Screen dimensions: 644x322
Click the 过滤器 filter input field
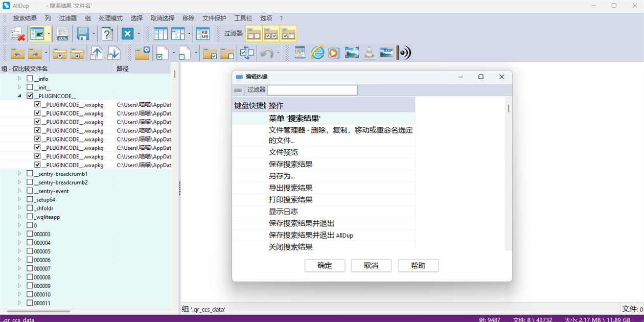[x=312, y=90]
